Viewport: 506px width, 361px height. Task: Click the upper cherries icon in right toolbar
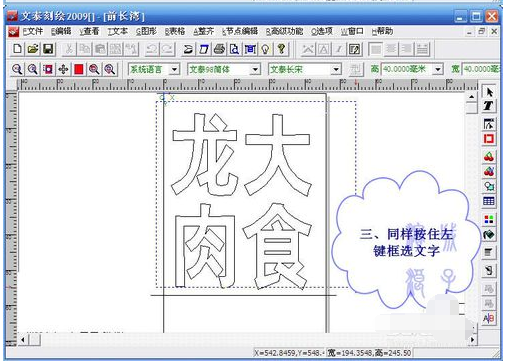click(489, 156)
